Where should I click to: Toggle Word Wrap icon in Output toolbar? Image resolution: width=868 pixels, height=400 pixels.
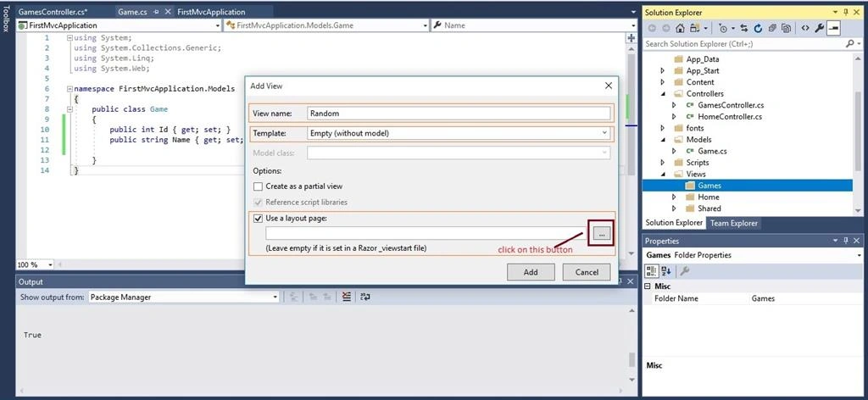[x=364, y=297]
